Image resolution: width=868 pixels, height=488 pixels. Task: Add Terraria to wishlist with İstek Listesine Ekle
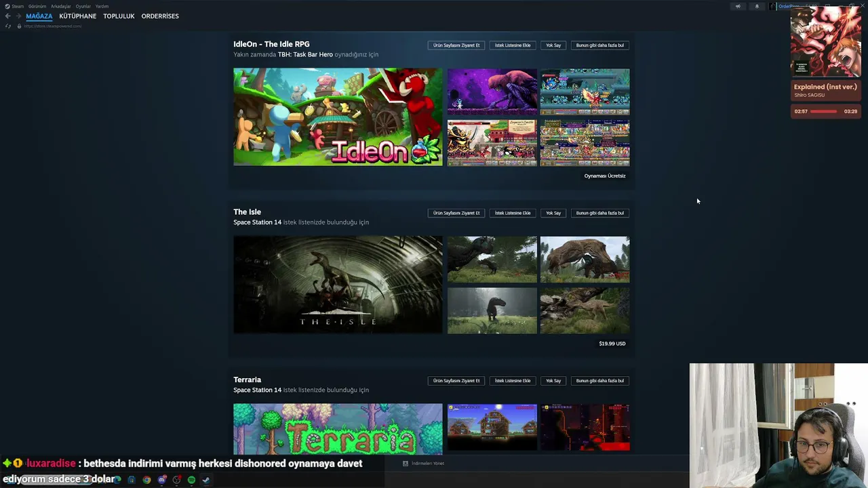(x=513, y=381)
